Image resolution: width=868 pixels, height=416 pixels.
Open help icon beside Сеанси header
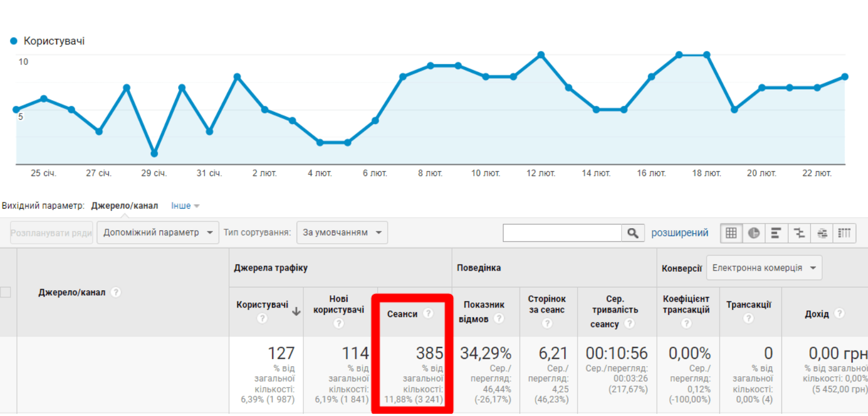coord(428,314)
